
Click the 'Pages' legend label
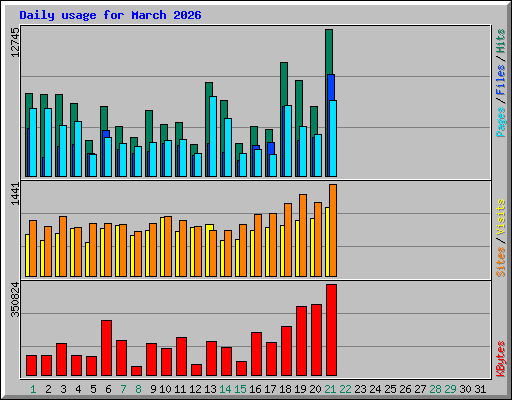[500, 122]
